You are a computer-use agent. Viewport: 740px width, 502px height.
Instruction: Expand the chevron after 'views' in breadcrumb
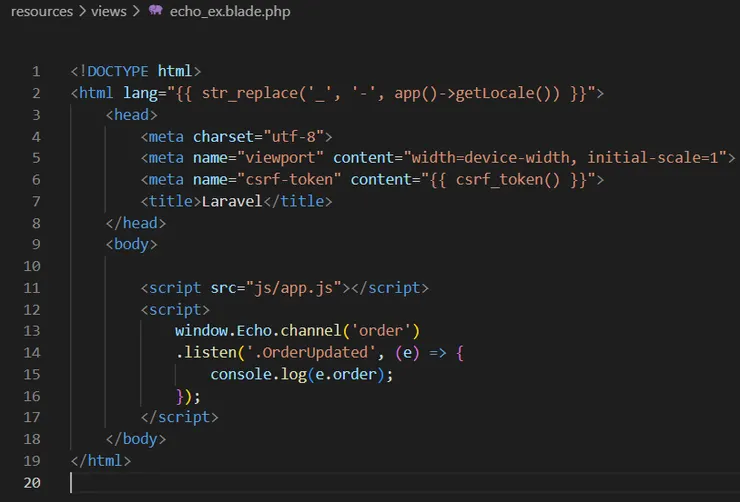click(x=136, y=11)
